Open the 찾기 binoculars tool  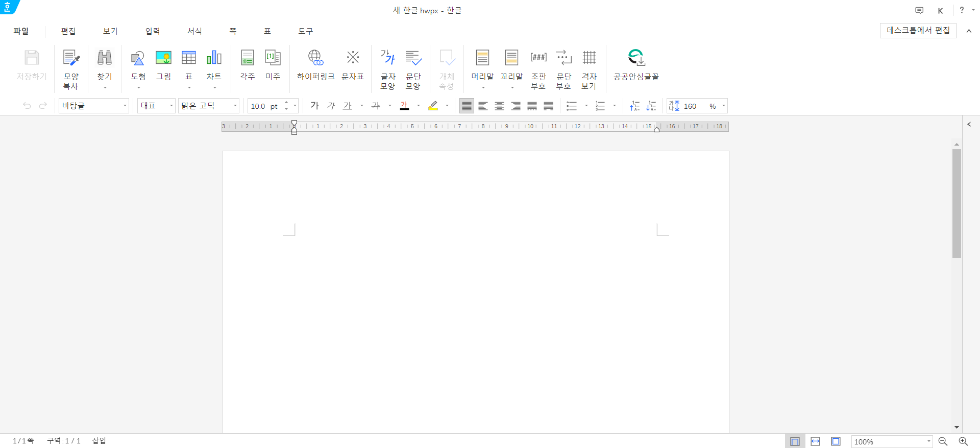104,58
